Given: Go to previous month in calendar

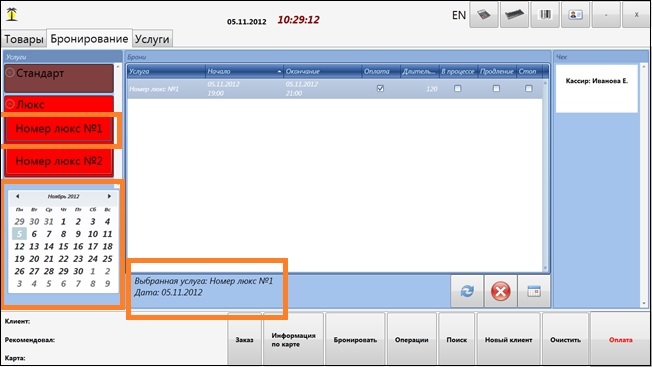Looking at the screenshot, I should [17, 196].
